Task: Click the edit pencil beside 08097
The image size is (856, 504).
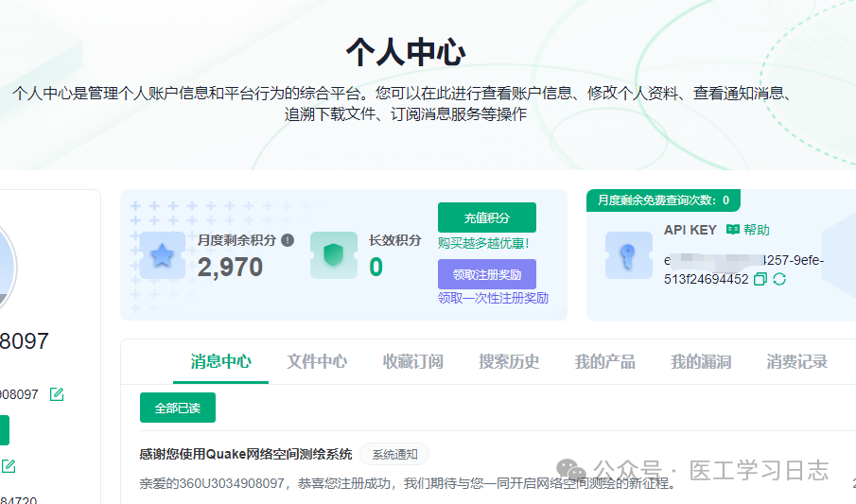Action: (x=57, y=394)
